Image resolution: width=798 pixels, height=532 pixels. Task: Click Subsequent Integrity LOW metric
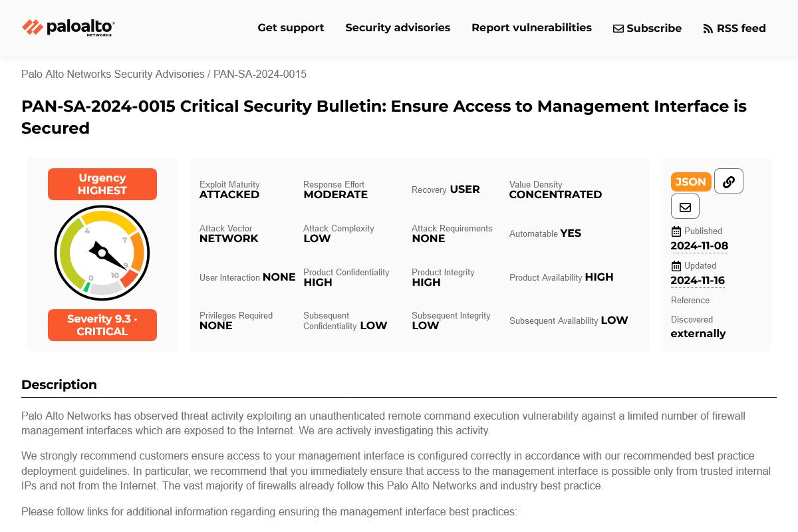451,321
